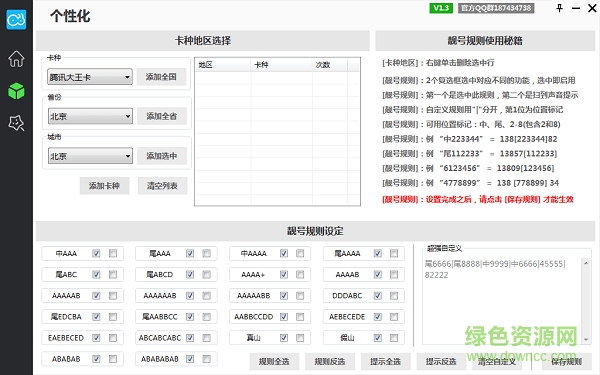The width and height of the screenshot is (600, 375).
Task: Select the green cube sidebar icon
Action: [x=16, y=91]
